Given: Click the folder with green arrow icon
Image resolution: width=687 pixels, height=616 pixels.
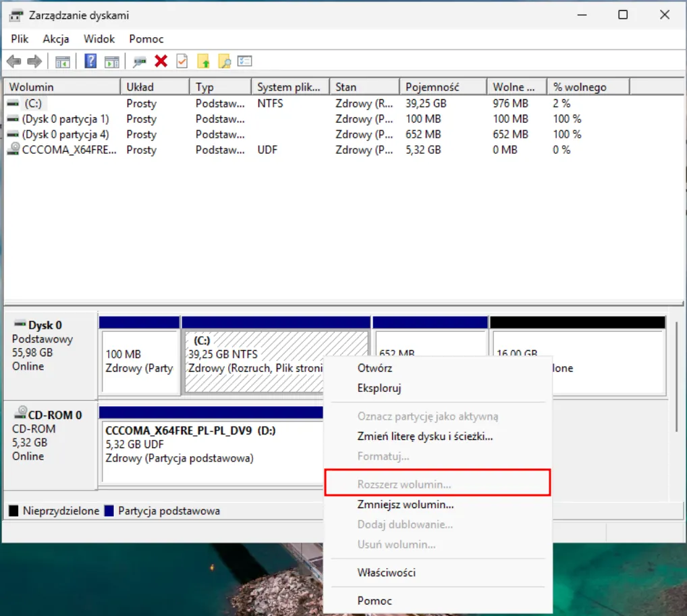Looking at the screenshot, I should tap(203, 61).
